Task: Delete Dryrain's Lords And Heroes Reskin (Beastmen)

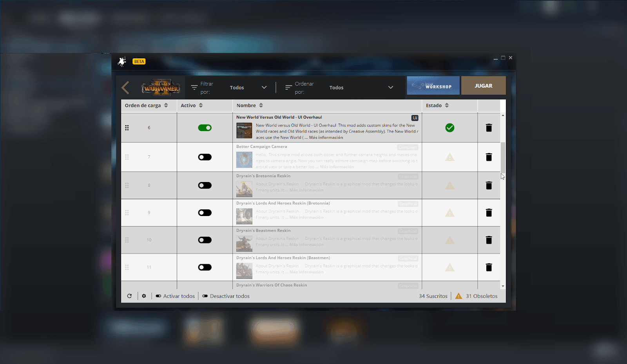Action: tap(489, 267)
